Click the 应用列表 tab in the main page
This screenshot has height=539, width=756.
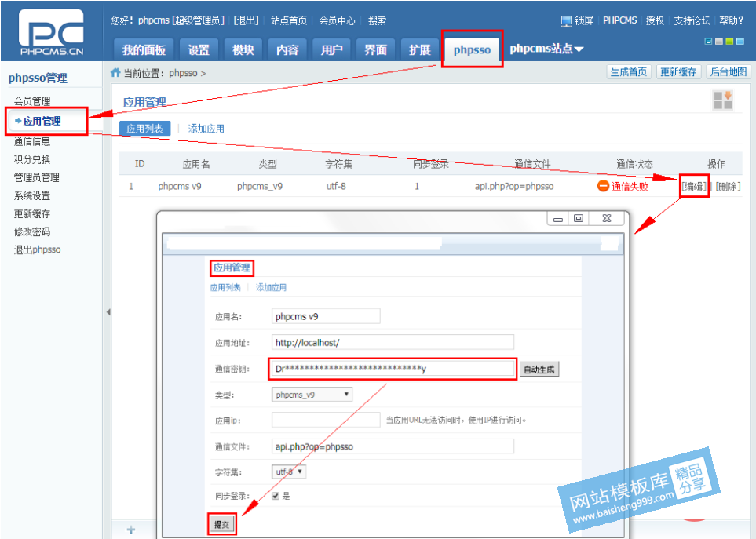[144, 129]
